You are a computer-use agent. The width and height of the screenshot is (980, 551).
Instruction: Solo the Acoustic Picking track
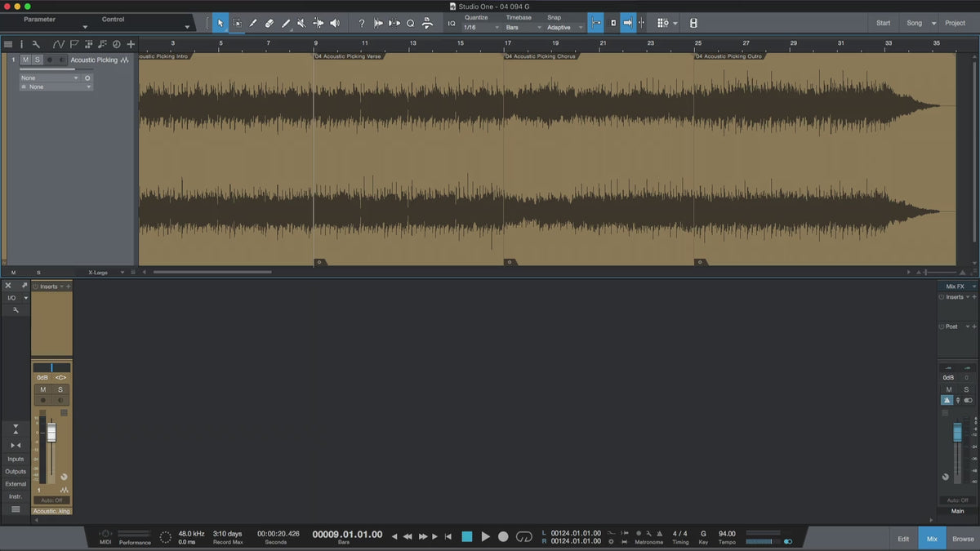(x=37, y=60)
